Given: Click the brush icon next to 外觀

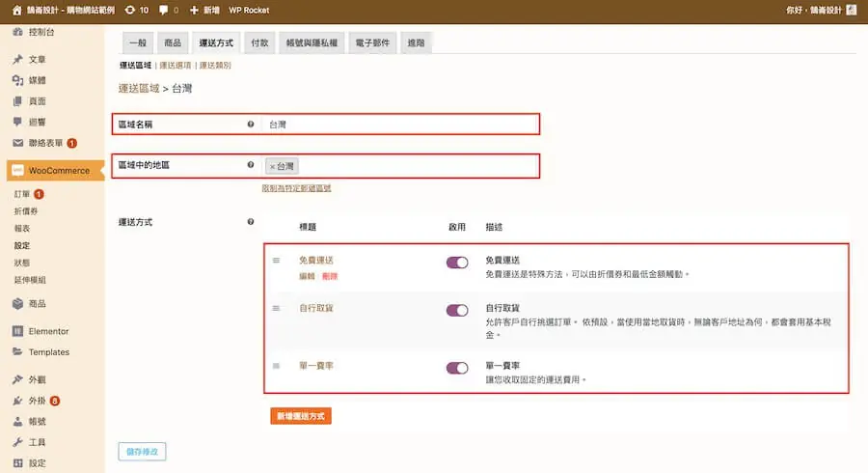Looking at the screenshot, I should pyautogui.click(x=17, y=379).
